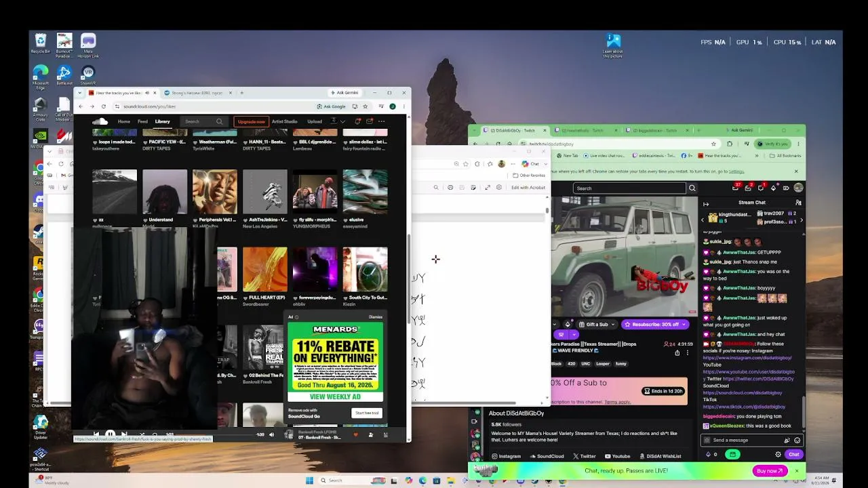Pause the SoundCloud track
Viewport: 868px width, 488px height.
110,434
